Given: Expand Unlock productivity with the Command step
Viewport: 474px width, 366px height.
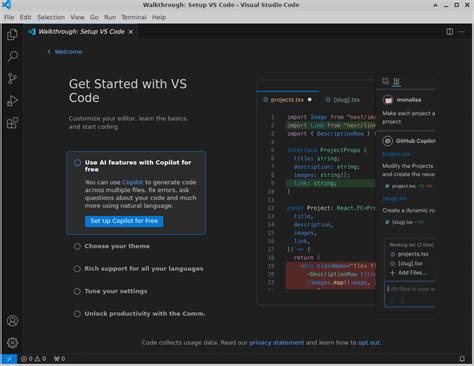Looking at the screenshot, I should pyautogui.click(x=145, y=314).
